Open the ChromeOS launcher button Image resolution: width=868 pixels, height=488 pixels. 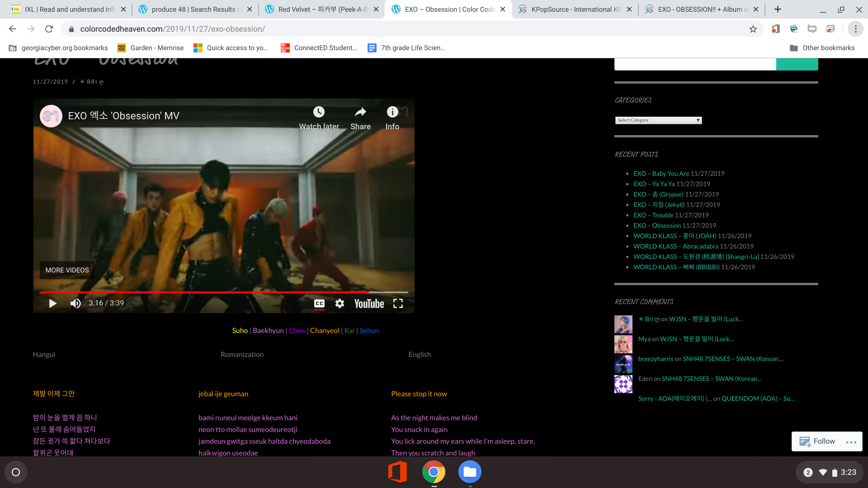[x=16, y=472]
